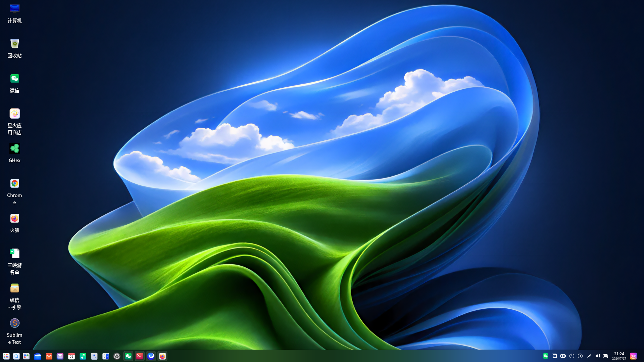Open the calendar icon showing 27
This screenshot has width=644, height=362.
(72, 356)
